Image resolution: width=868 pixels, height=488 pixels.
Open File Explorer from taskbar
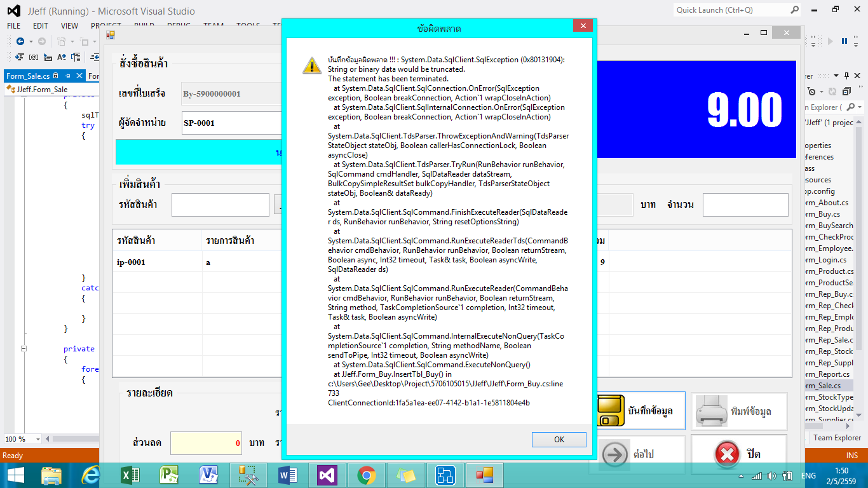click(51, 475)
